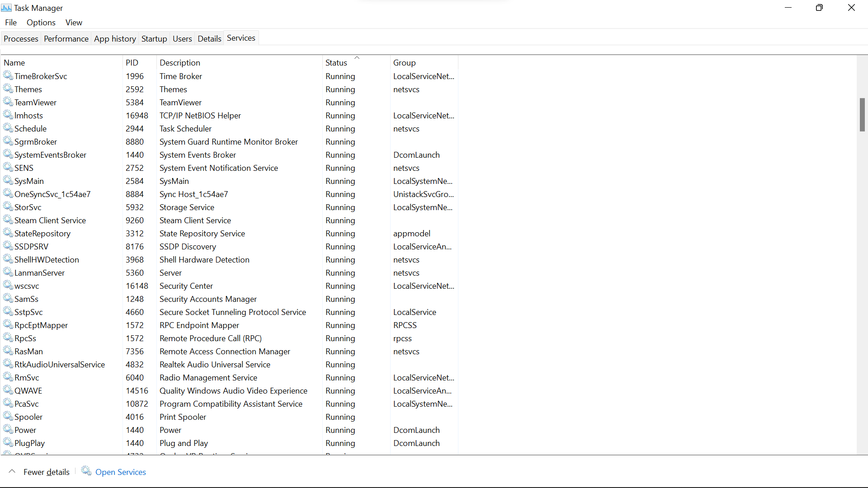This screenshot has height=488, width=868.
Task: Click the Print Spooler description cell
Action: coord(183,417)
